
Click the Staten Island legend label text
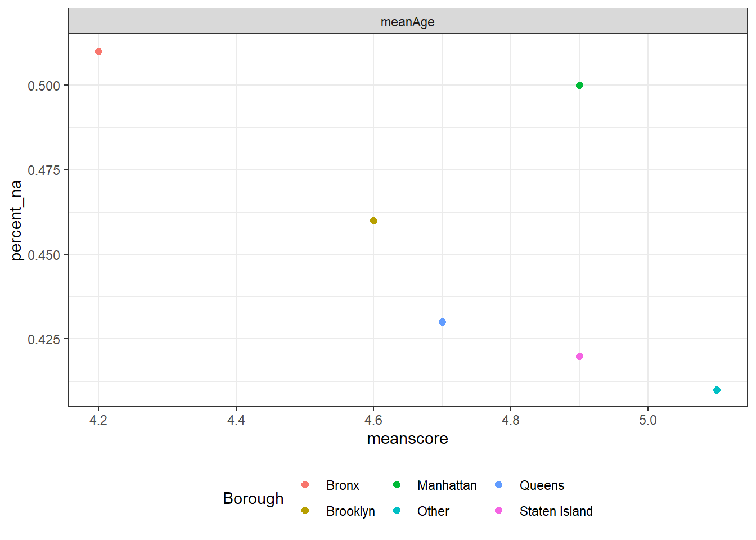click(556, 511)
